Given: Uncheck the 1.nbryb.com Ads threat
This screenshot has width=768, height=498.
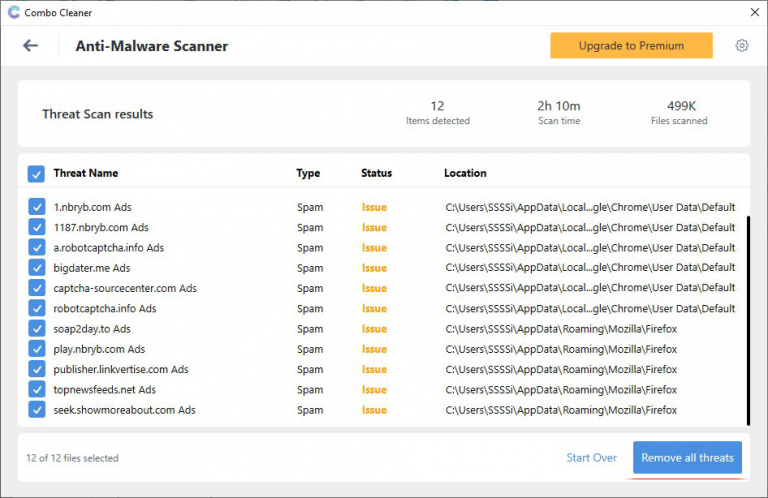Looking at the screenshot, I should tap(36, 208).
